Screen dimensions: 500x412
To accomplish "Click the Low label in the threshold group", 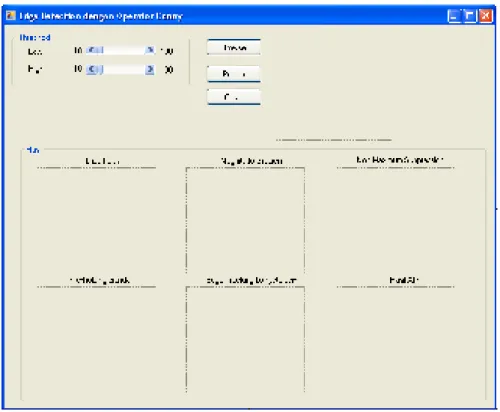I will pyautogui.click(x=35, y=52).
